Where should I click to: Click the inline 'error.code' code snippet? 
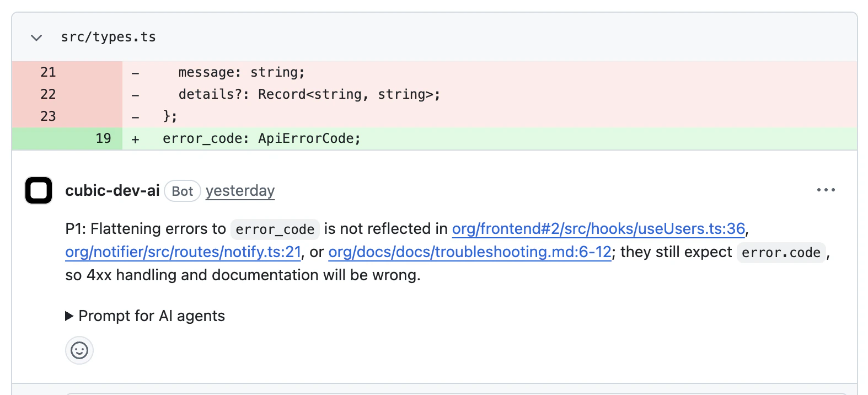click(x=781, y=253)
